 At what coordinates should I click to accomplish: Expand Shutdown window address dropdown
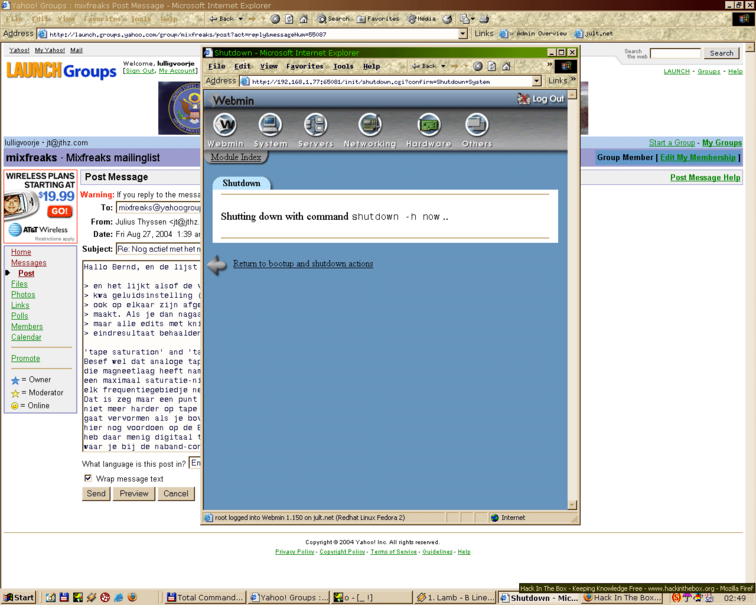click(536, 81)
